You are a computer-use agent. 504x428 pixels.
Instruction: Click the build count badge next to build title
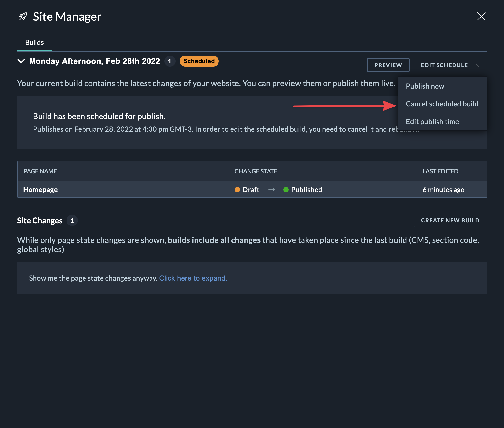pyautogui.click(x=170, y=61)
